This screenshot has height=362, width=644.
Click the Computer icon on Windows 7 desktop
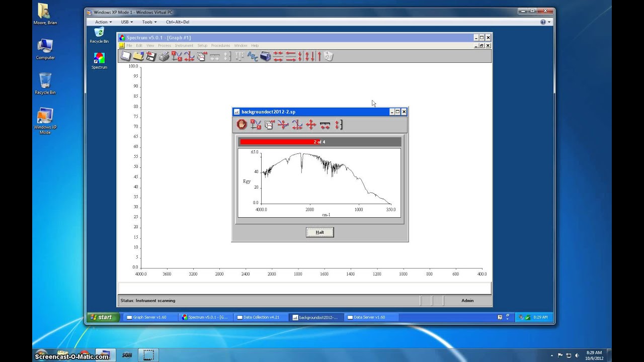click(x=45, y=49)
